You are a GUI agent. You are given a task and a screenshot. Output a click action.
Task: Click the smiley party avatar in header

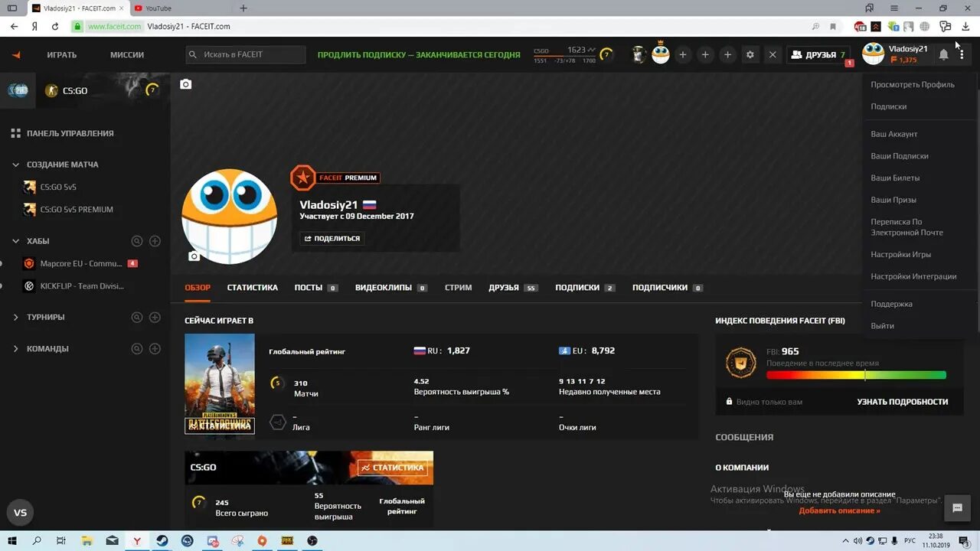(661, 54)
